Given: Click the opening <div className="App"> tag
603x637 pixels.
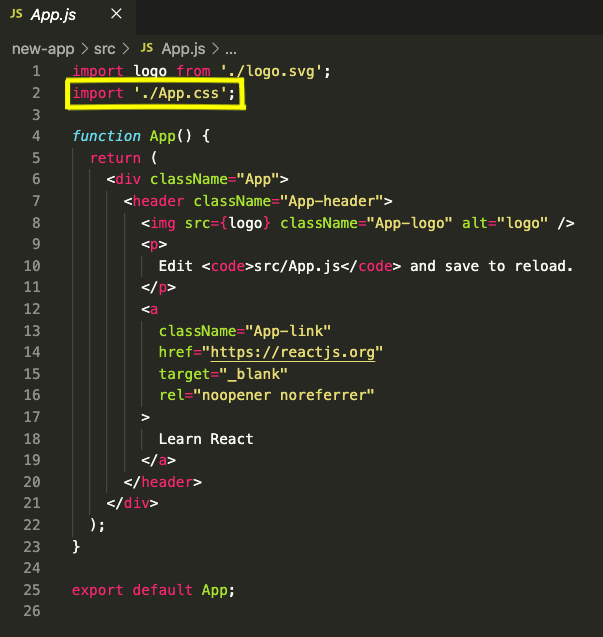Looking at the screenshot, I should pyautogui.click(x=197, y=179).
